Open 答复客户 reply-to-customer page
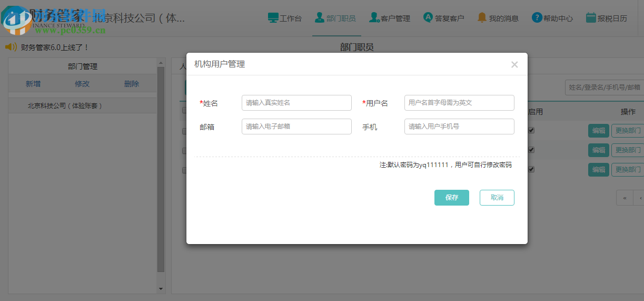 pos(444,18)
